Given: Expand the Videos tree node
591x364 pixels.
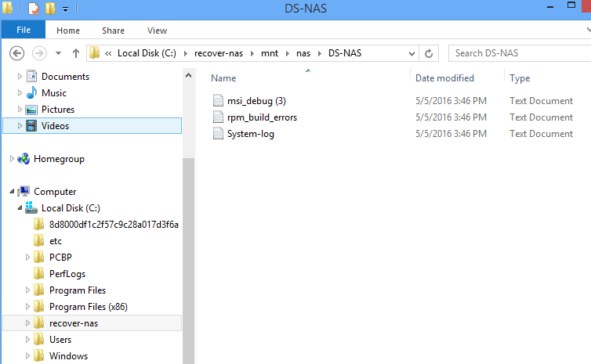Looking at the screenshot, I should [x=20, y=126].
